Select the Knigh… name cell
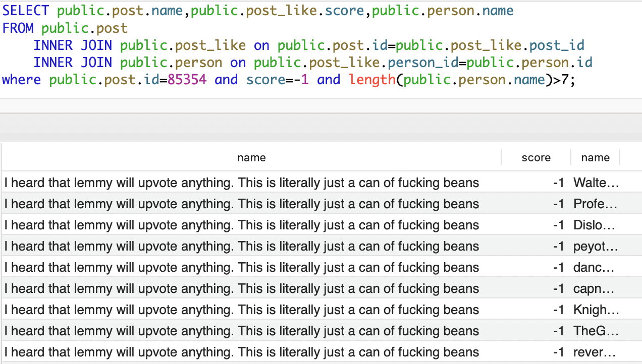Screen dimensions: 642x364 tap(596, 310)
